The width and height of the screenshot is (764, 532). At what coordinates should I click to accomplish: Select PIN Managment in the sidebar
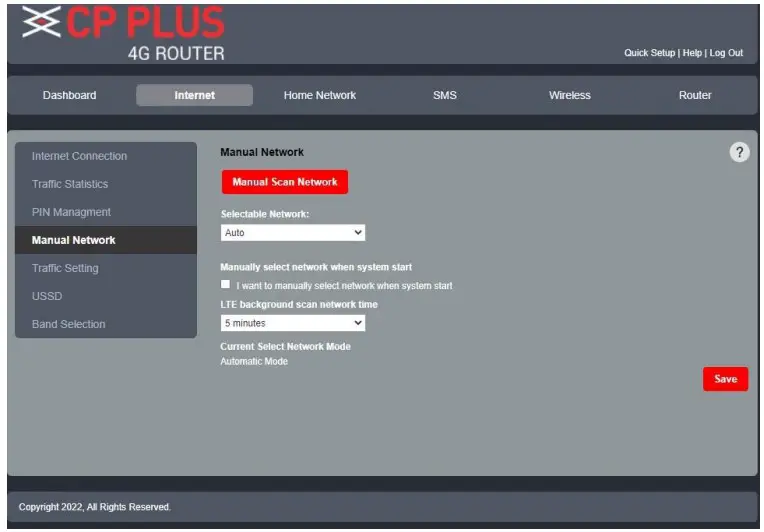pos(106,212)
